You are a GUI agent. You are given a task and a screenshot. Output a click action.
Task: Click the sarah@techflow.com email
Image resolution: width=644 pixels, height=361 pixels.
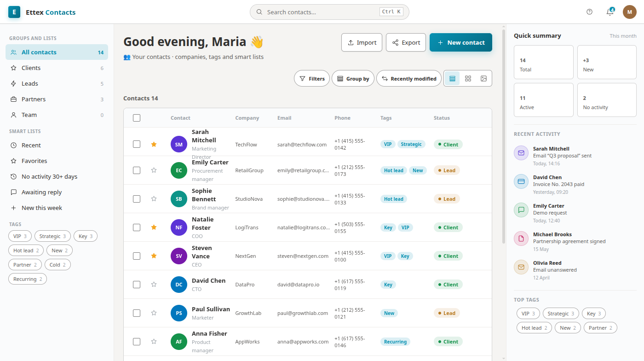click(302, 145)
